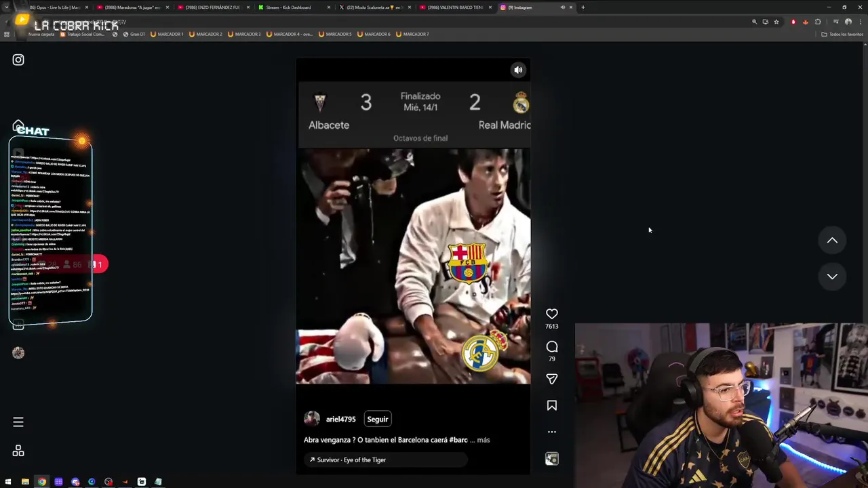Open the media controls icon in Chrome toolbar
The image size is (868, 488).
(835, 22)
